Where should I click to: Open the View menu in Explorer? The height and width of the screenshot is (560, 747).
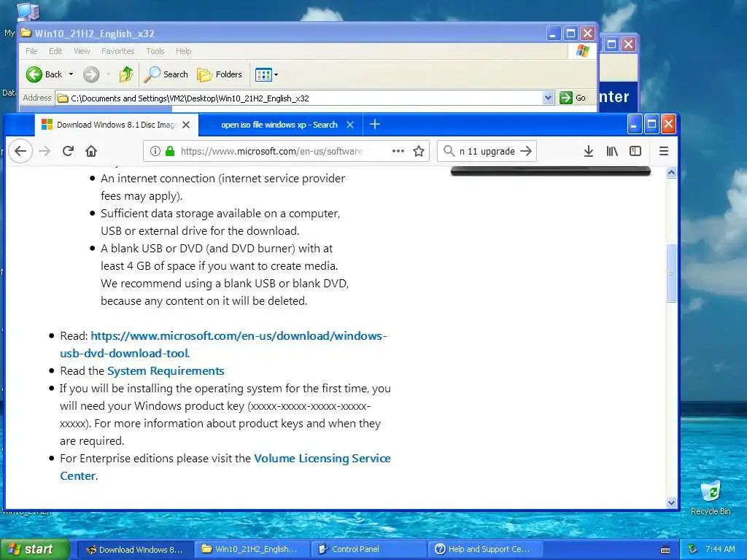[82, 51]
